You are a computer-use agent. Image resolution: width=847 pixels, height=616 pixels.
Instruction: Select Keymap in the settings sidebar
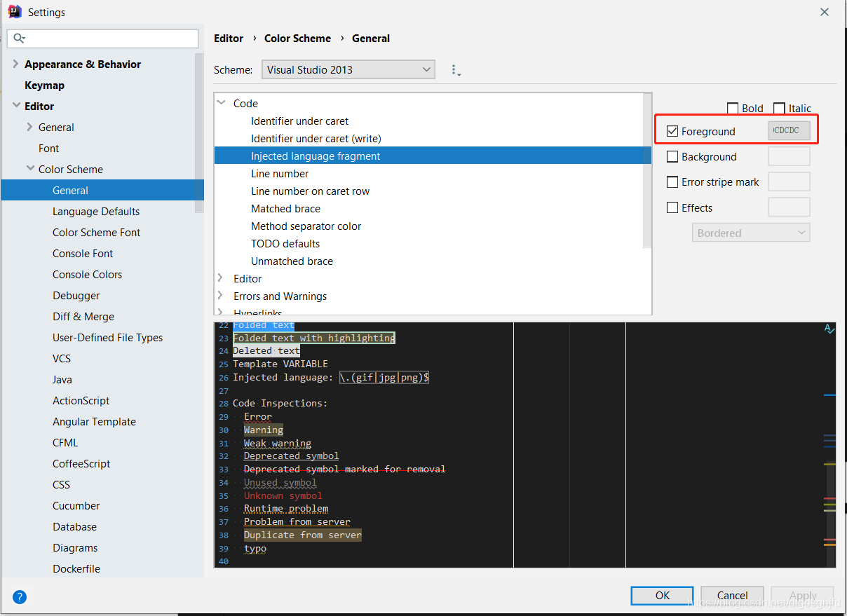(x=44, y=85)
